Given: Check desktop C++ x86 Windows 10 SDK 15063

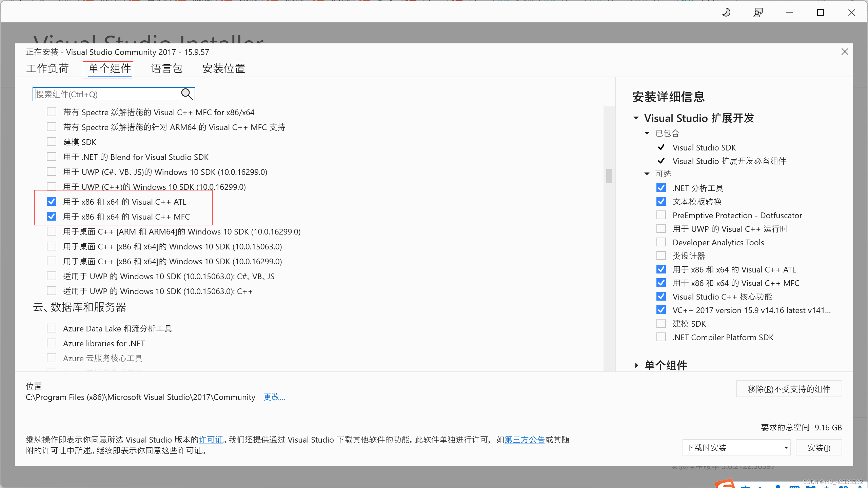Looking at the screenshot, I should pos(52,246).
